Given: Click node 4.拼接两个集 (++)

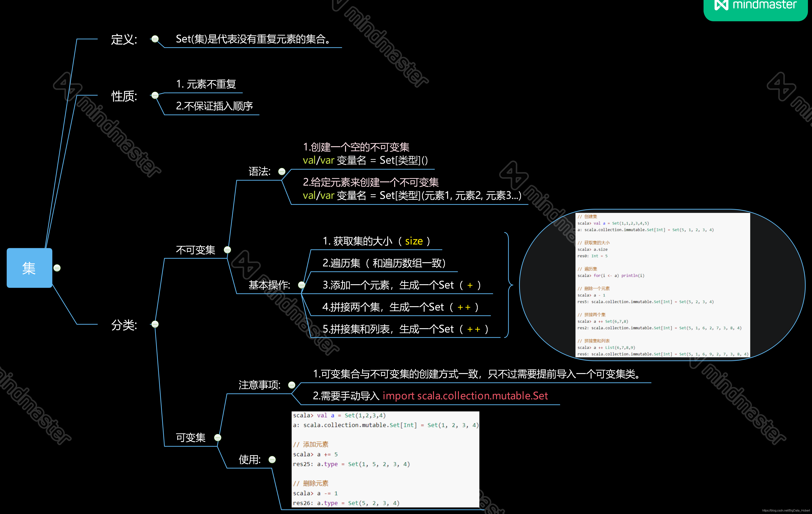Looking at the screenshot, I should (400, 307).
